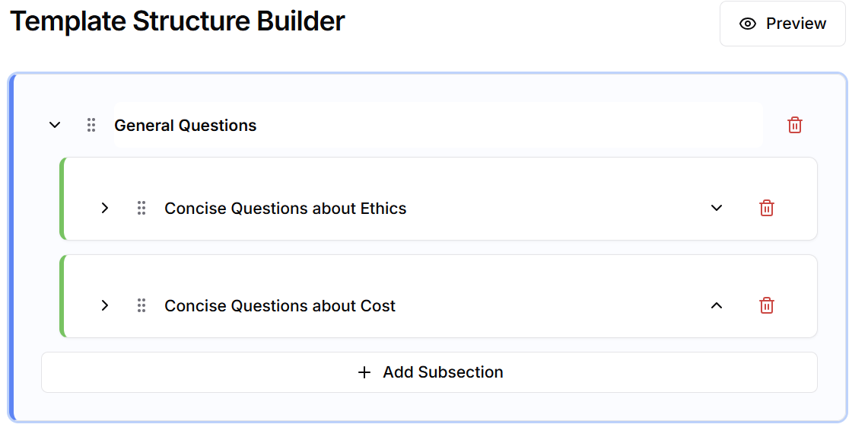Expand the Concise Questions about Ethics subsection
Image resolution: width=868 pixels, height=437 pixels.
click(x=105, y=208)
